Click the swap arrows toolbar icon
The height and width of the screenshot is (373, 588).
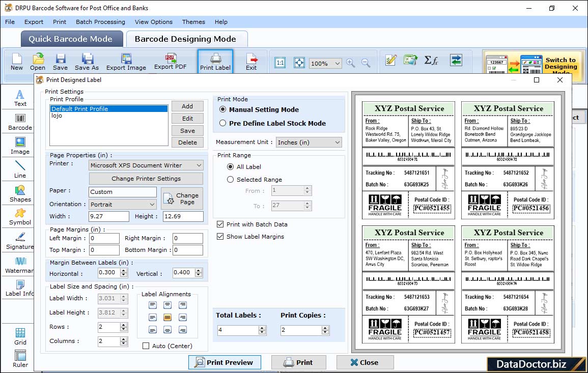click(x=456, y=60)
